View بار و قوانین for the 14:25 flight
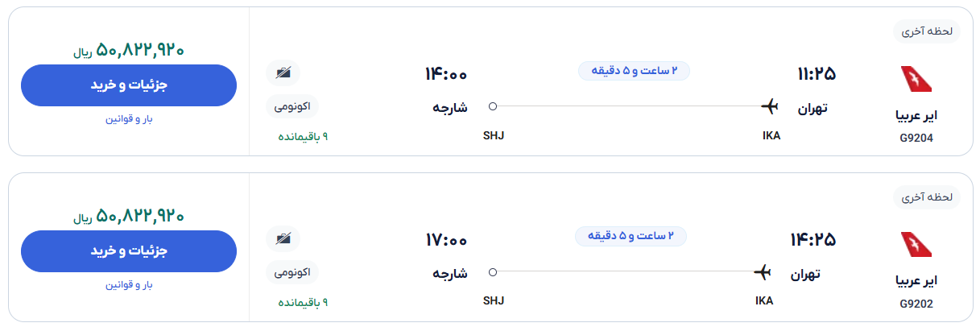The height and width of the screenshot is (327, 980). pyautogui.click(x=129, y=285)
